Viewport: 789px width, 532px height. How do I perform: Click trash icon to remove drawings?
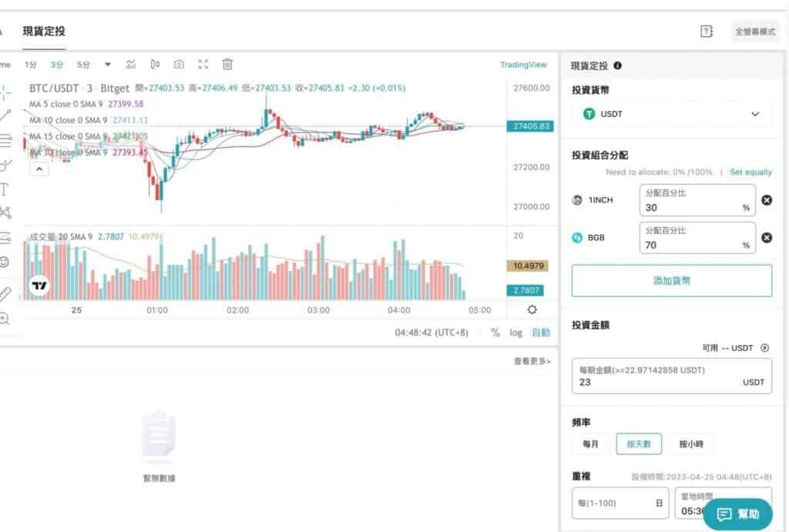(227, 65)
